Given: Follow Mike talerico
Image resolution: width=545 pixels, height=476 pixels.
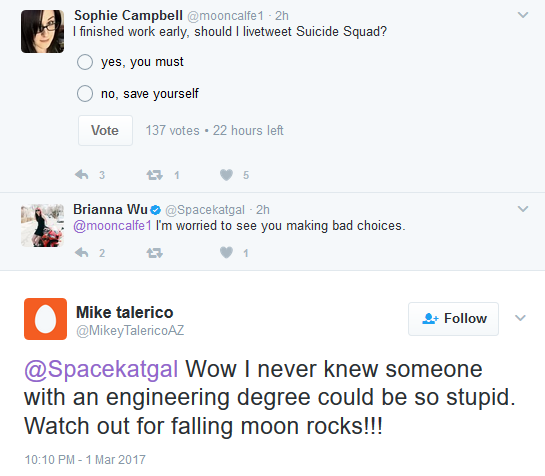Looking at the screenshot, I should 453,319.
